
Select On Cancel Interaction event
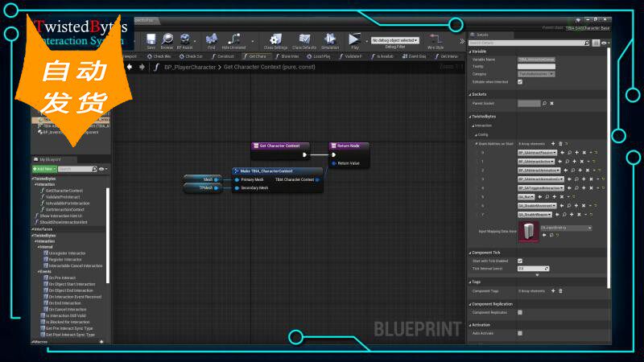click(68, 310)
